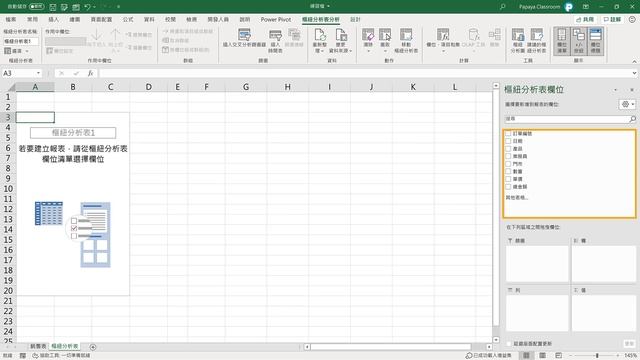
Task: Expand the formula bar
Action: coord(634,73)
